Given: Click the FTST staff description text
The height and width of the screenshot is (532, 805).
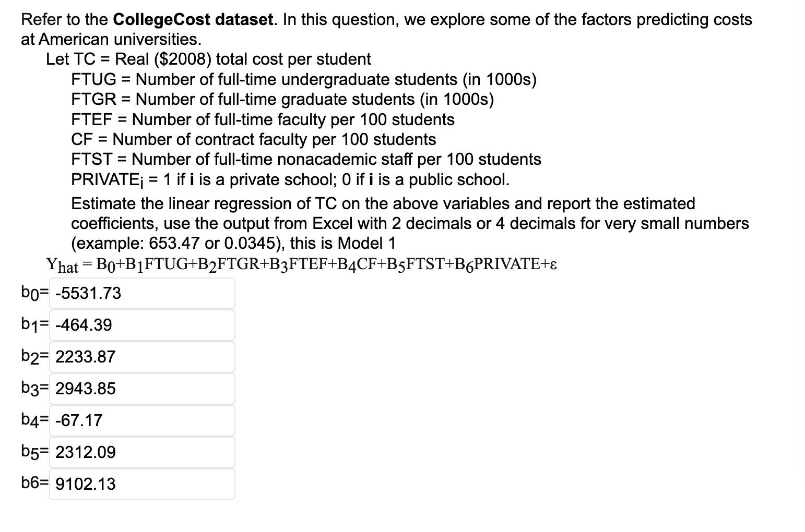Looking at the screenshot, I should tap(306, 159).
